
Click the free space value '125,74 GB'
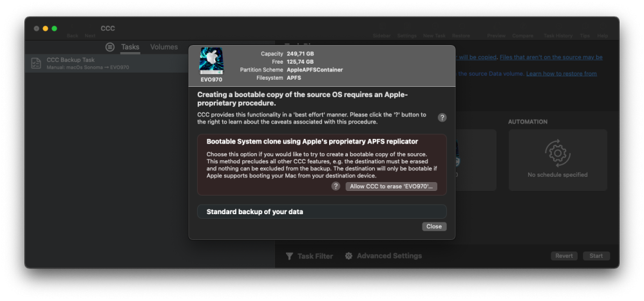[300, 62]
